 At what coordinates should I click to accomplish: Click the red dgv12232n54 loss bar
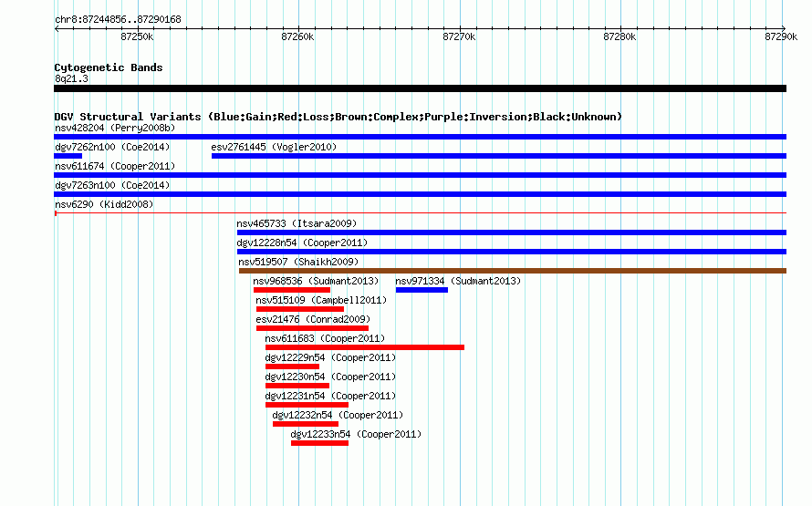pyautogui.click(x=306, y=424)
